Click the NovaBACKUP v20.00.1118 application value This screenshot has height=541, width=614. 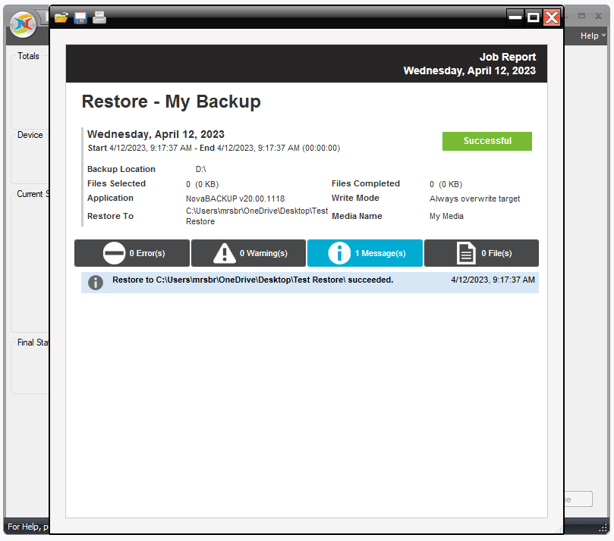(x=235, y=198)
